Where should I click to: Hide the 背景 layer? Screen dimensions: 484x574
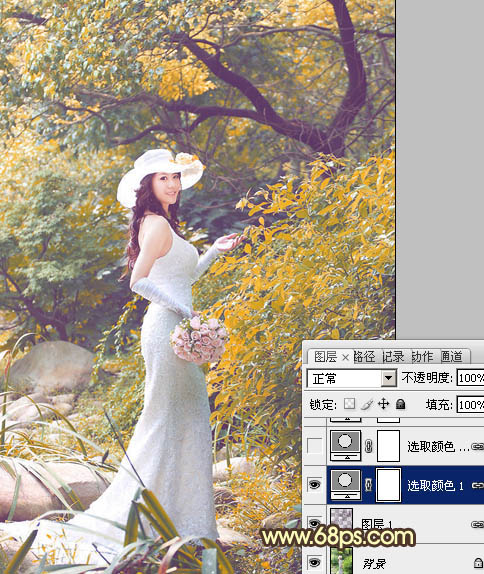point(314,562)
